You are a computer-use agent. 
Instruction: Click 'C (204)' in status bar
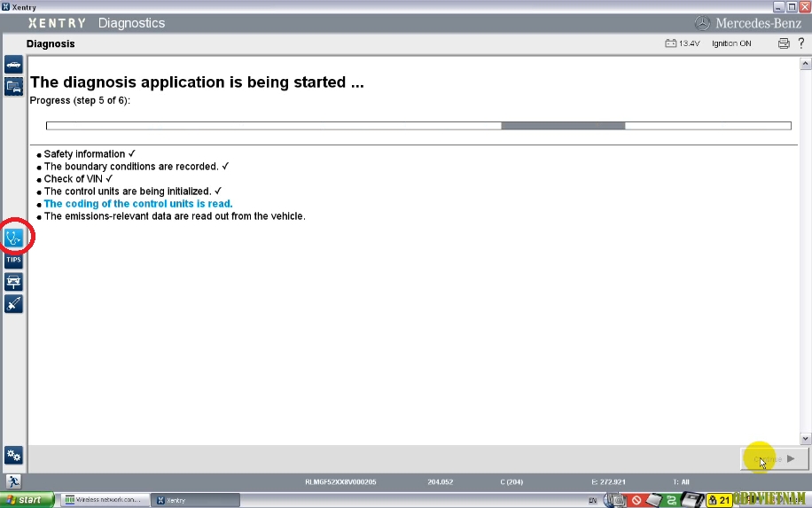click(x=511, y=482)
